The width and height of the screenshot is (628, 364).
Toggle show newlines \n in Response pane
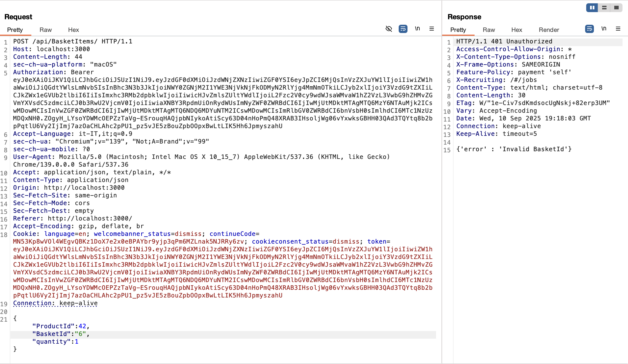(604, 29)
